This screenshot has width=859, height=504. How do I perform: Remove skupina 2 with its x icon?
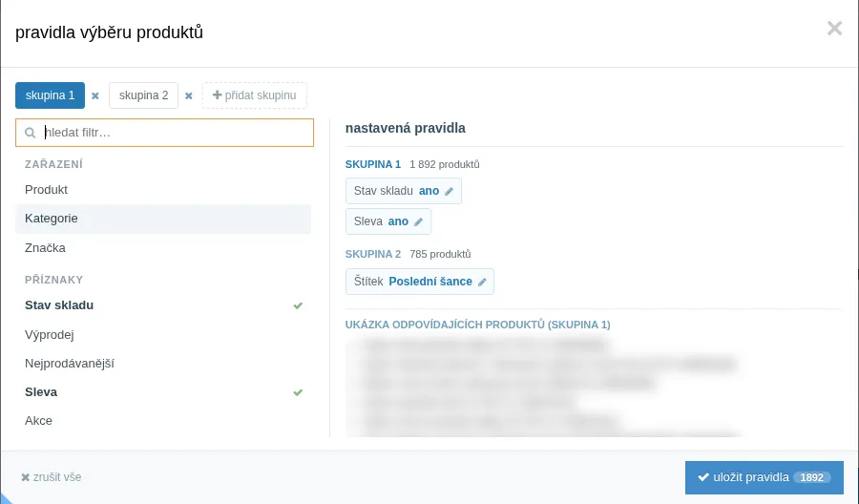click(x=188, y=95)
